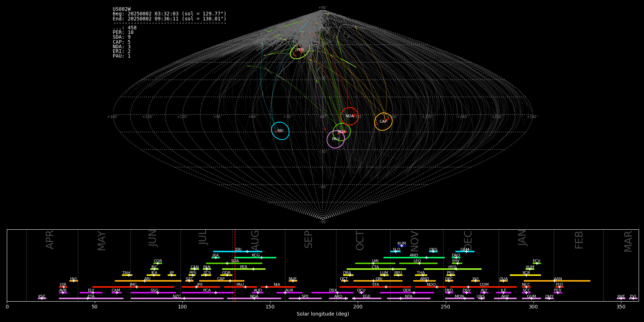Click the CTA shower bar in timeline
This screenshot has height=322, width=644.
click(x=376, y=269)
